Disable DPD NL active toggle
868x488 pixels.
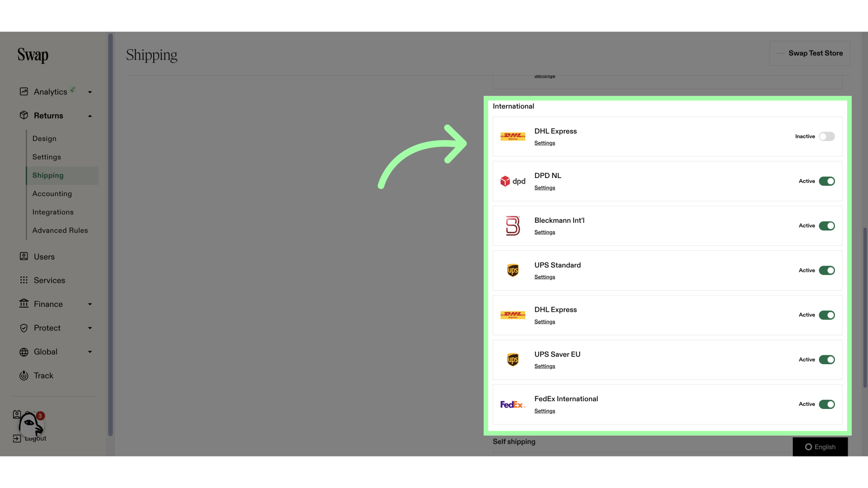tap(827, 181)
